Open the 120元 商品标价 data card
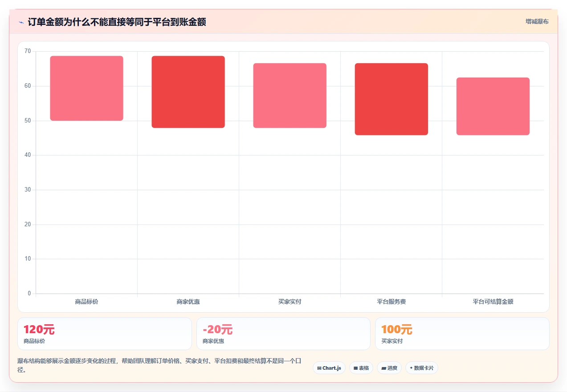Viewport: 567px width, 392px height. point(105,334)
